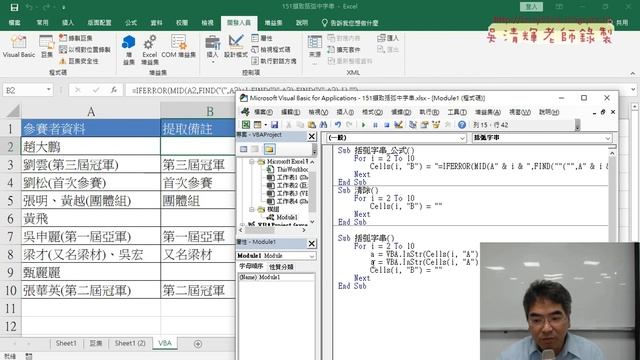This screenshot has height=360, width=640.
Task: Open Visual Basic from the Excel ribbon
Action: click(18, 46)
